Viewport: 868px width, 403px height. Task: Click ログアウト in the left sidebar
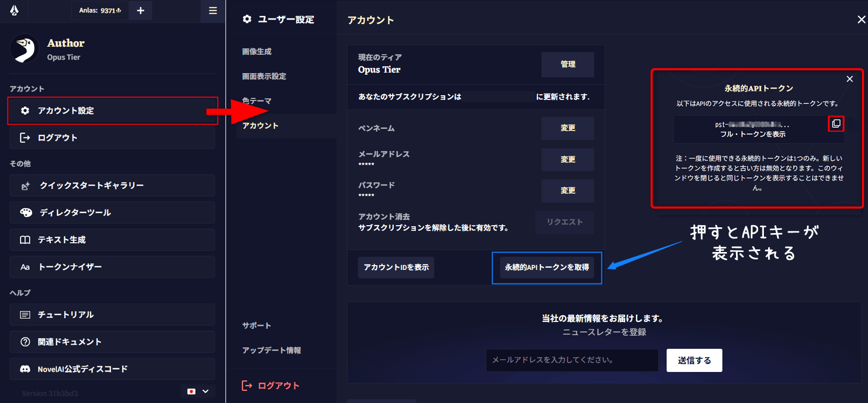[112, 138]
